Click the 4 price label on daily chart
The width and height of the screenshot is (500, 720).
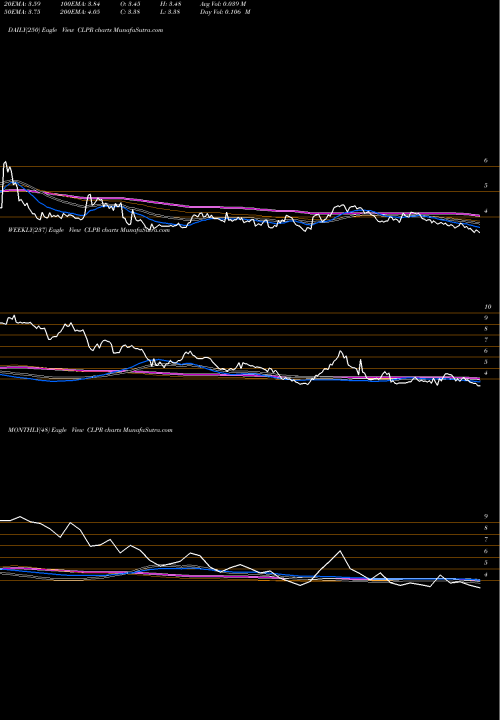(x=485, y=211)
